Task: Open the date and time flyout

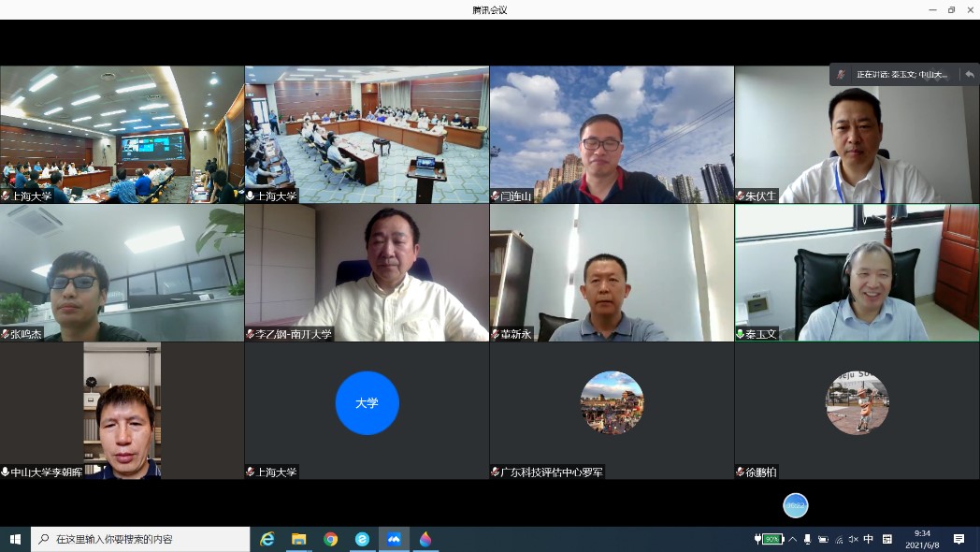Action: pos(923,539)
